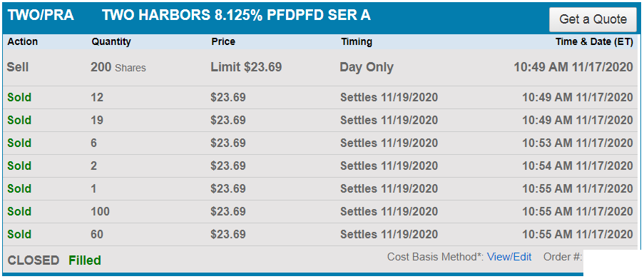The width and height of the screenshot is (644, 279).
Task: Select the Sold row with quantity 2
Action: pyautogui.click(x=320, y=166)
